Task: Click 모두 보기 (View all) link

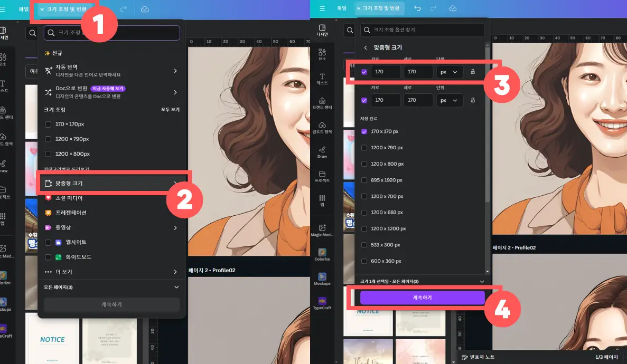Action: pos(170,110)
